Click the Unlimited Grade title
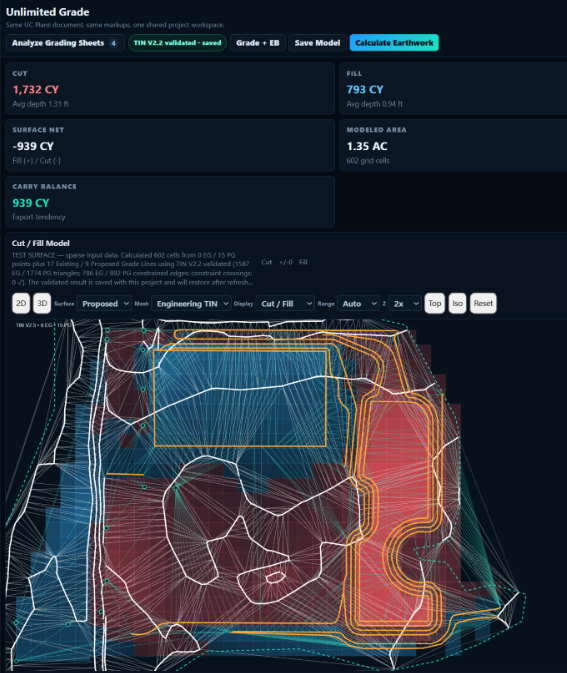This screenshot has width=567, height=673. coord(48,12)
